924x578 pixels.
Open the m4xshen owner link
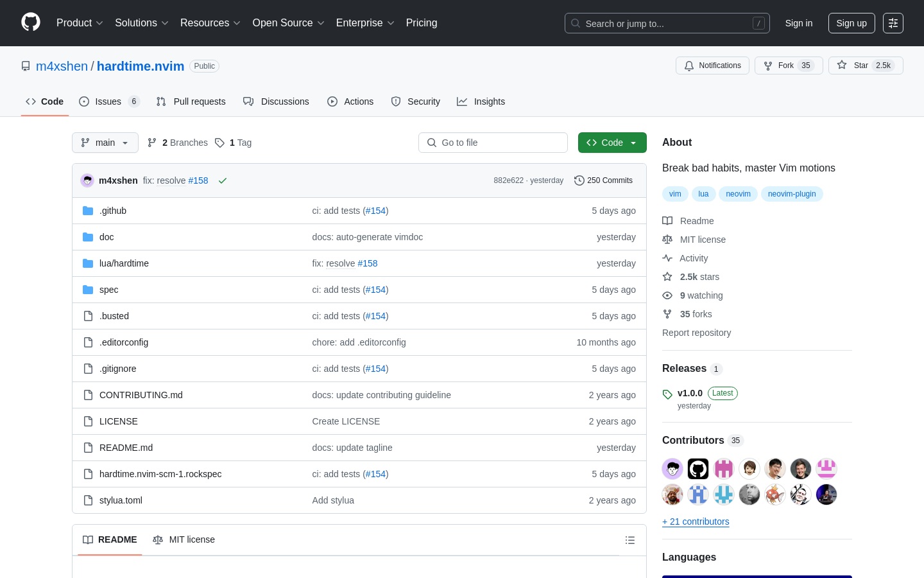click(x=62, y=66)
